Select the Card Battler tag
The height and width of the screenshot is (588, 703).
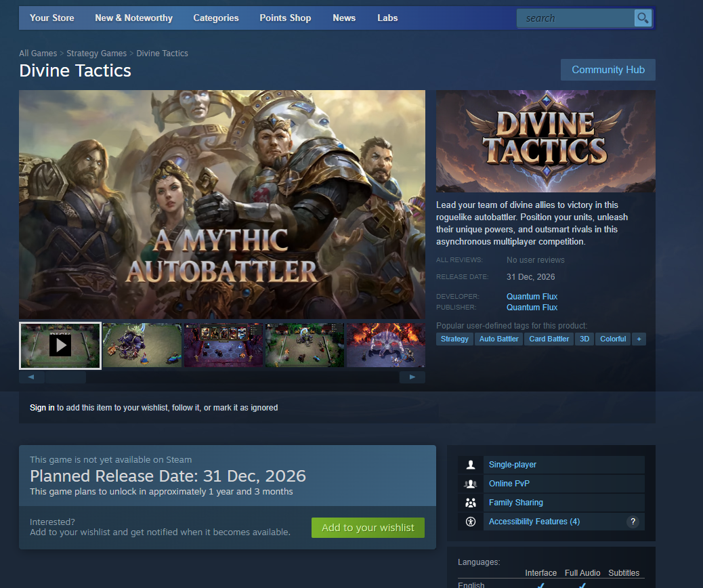tap(549, 339)
